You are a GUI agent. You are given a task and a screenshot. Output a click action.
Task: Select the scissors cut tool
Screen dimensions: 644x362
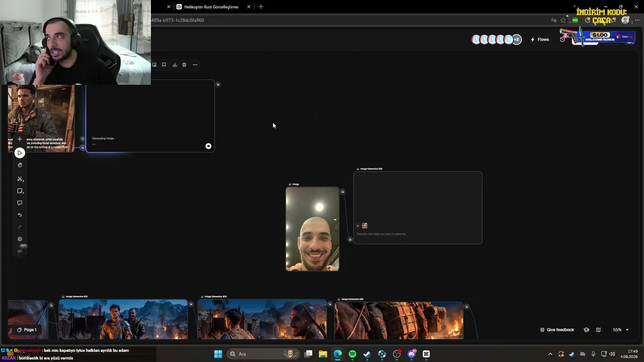click(20, 179)
